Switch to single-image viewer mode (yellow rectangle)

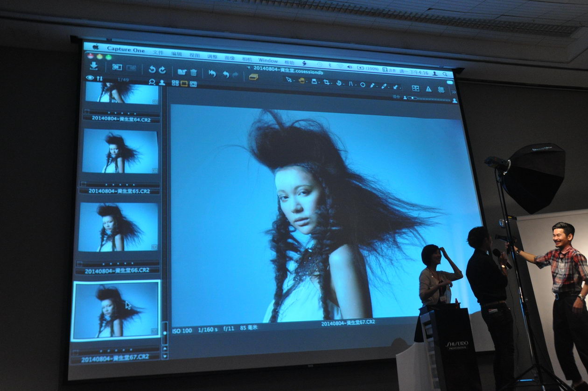[x=184, y=83]
